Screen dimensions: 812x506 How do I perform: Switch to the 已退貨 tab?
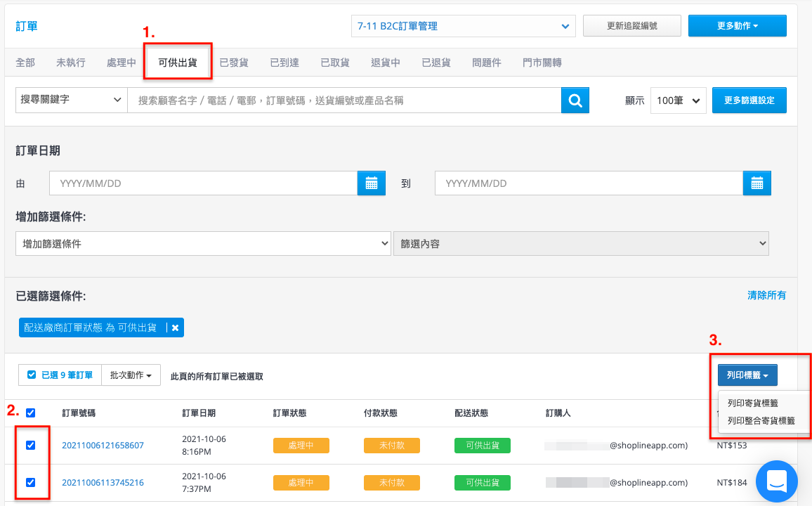click(x=436, y=63)
